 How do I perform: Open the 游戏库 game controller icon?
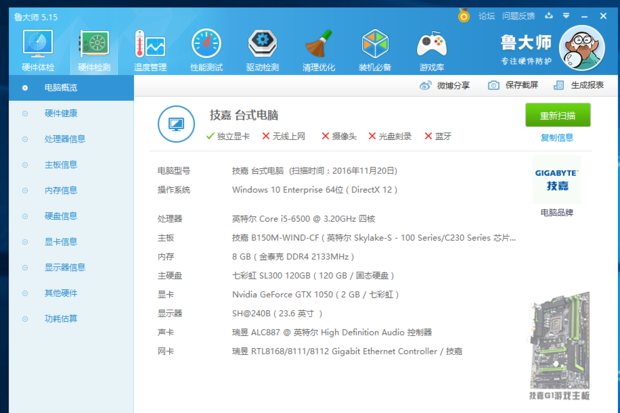432,51
